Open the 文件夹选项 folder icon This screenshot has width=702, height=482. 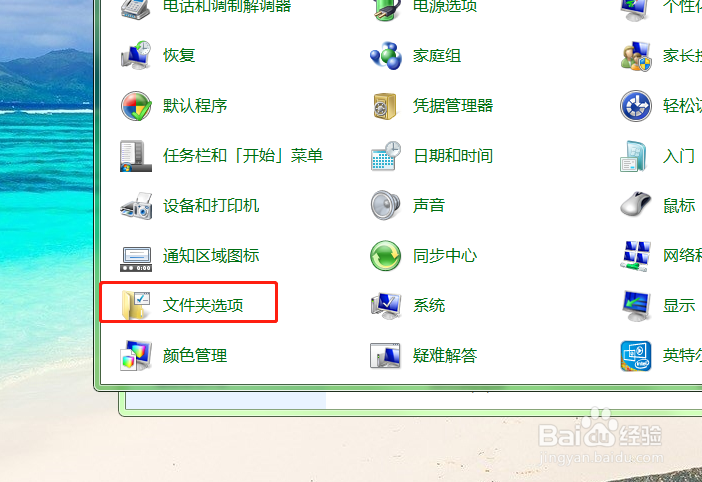[x=136, y=306]
